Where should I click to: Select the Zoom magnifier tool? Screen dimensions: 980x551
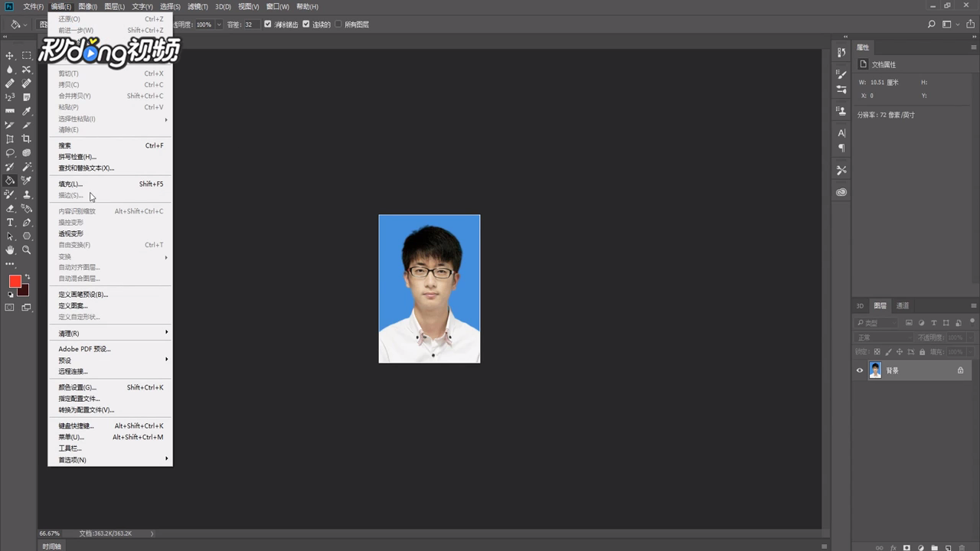[26, 249]
